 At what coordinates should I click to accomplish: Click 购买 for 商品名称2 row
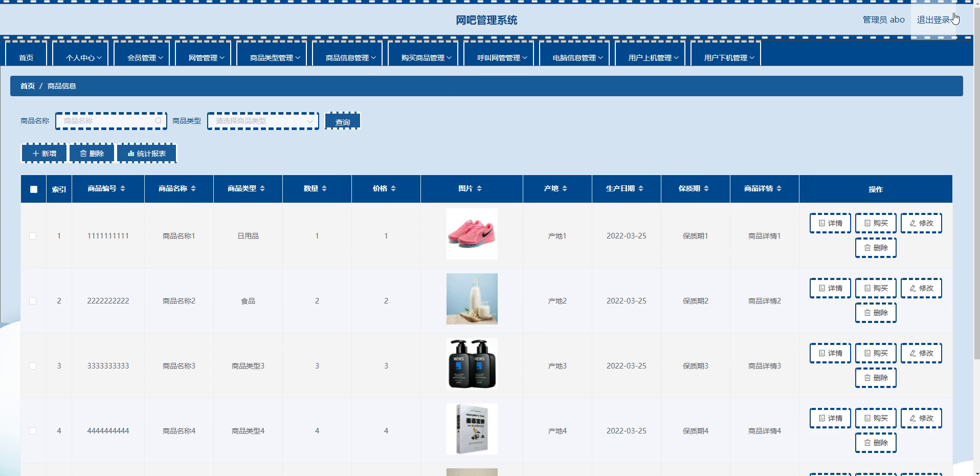pos(876,288)
